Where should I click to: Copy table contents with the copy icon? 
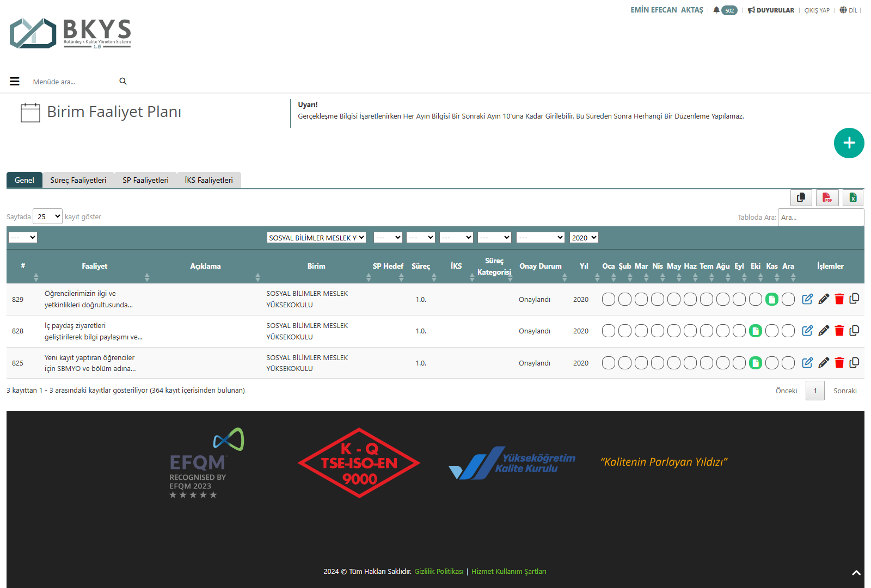pyautogui.click(x=801, y=197)
